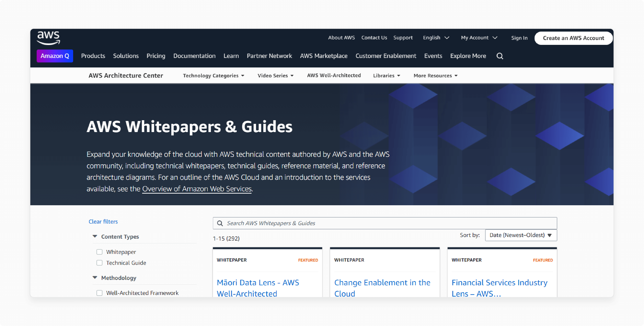Open the Partner Network menu

point(269,56)
